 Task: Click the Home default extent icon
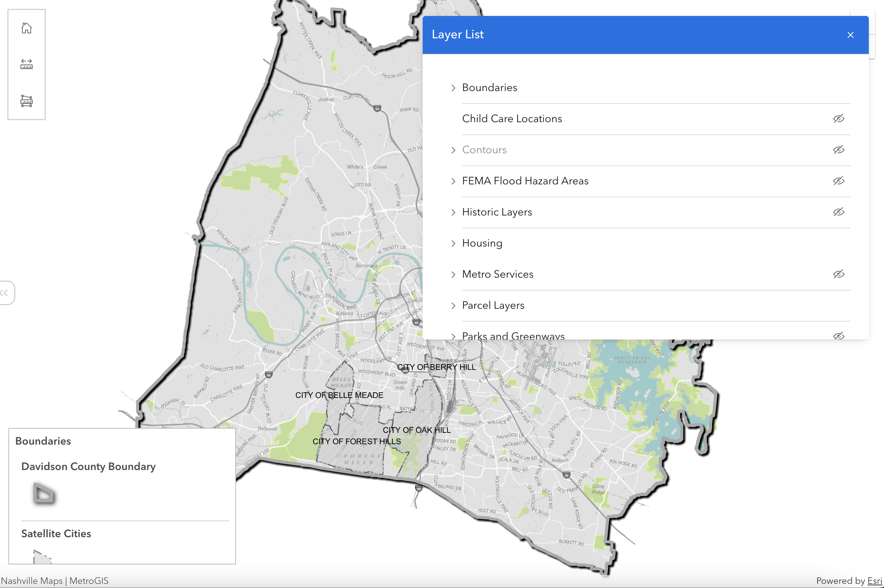[x=26, y=28]
